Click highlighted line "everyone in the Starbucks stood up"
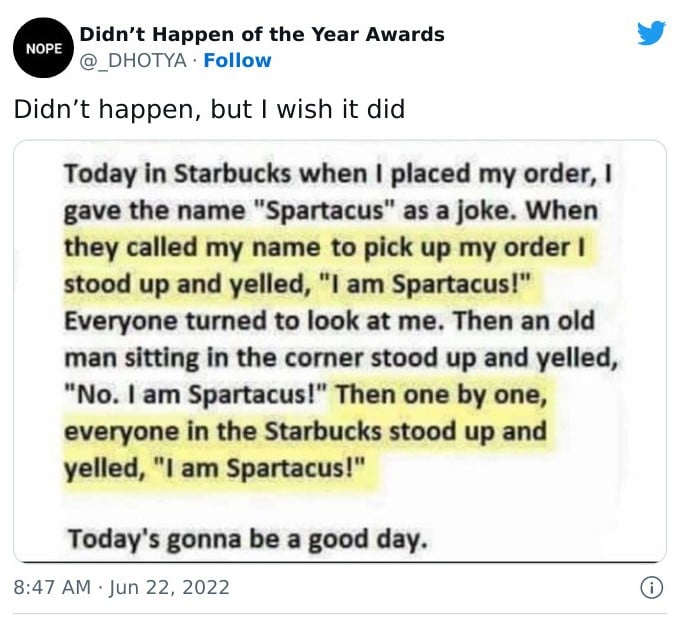 click(x=305, y=434)
